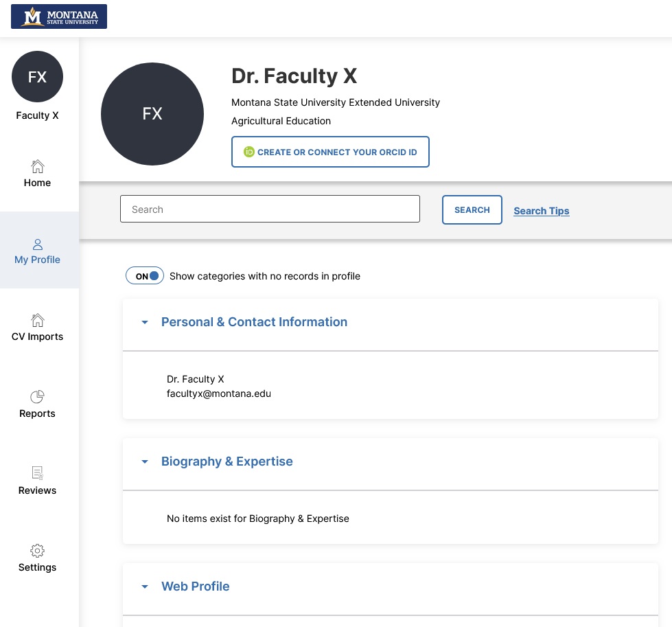The image size is (672, 627).
Task: Focus the Search input field
Action: tap(270, 209)
